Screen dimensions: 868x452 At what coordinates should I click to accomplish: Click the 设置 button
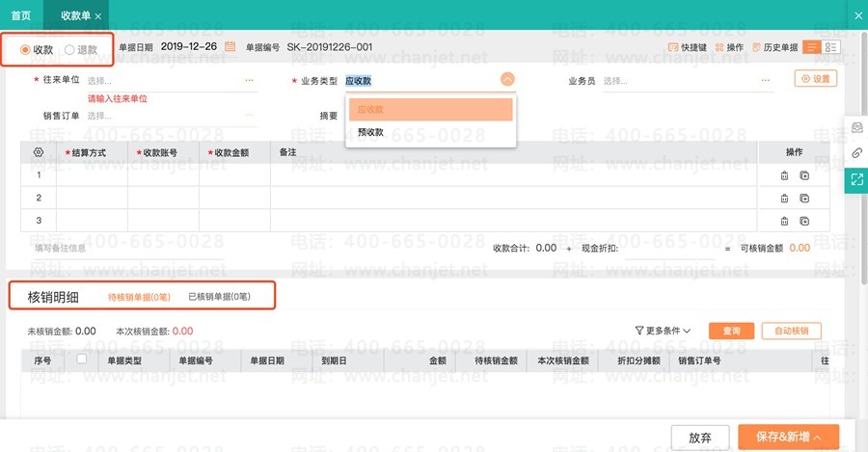[816, 79]
